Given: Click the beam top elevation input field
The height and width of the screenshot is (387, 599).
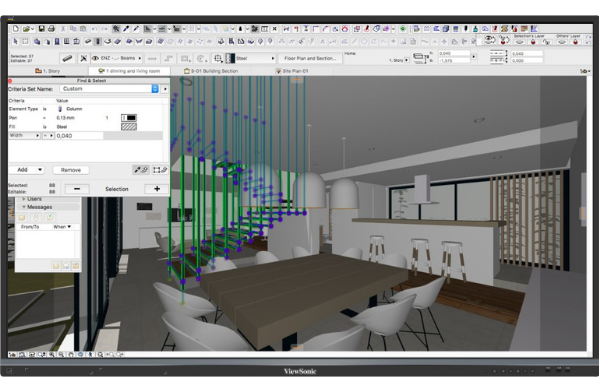Looking at the screenshot, I should coord(454,54).
